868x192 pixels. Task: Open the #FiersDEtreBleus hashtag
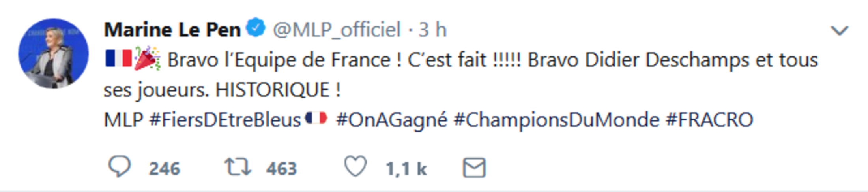(x=225, y=120)
